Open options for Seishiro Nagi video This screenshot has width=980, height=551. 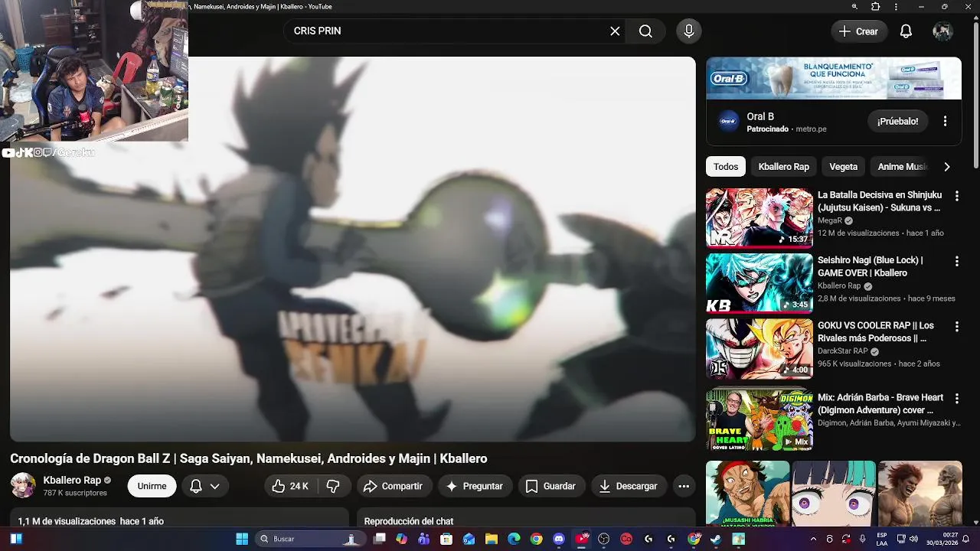point(956,262)
